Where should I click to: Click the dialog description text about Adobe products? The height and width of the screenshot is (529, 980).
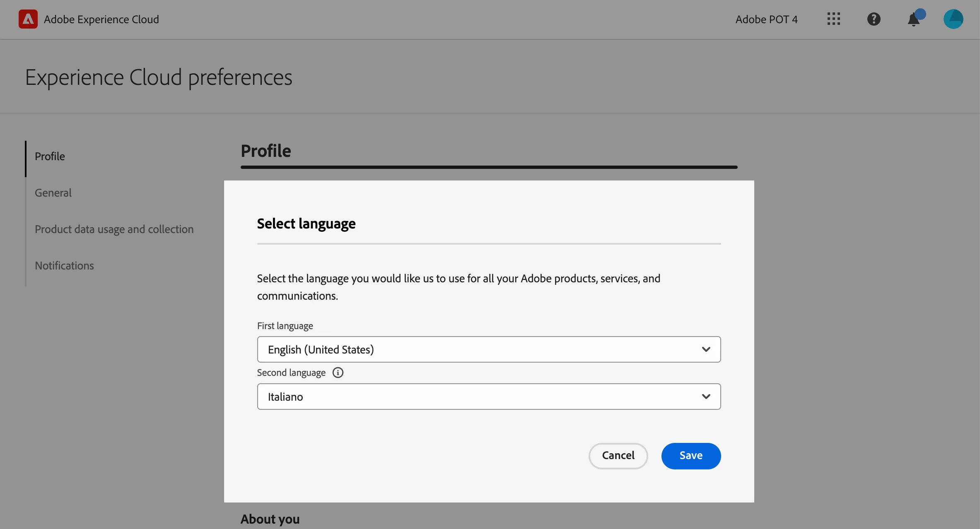click(459, 287)
